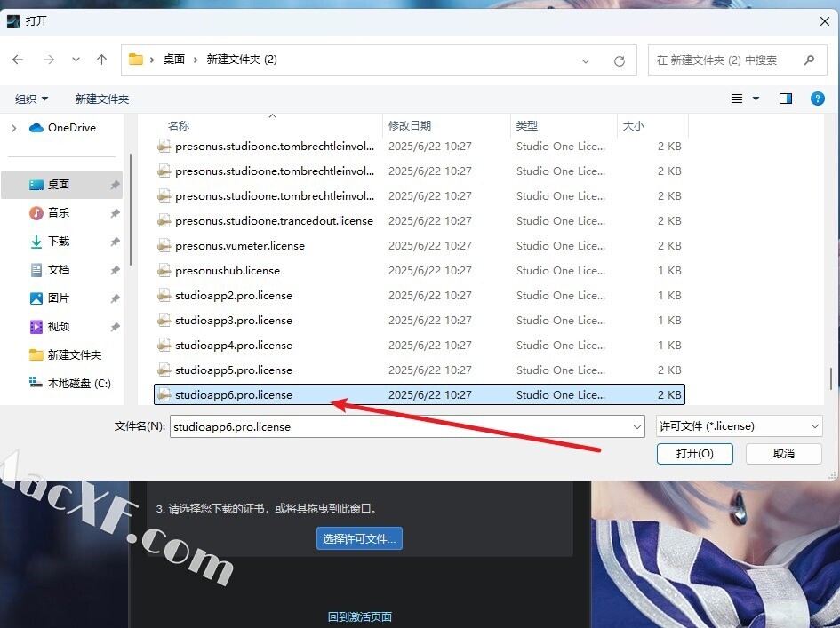
Task: Expand the breadcrumb chevron before 桌面
Action: 152,60
